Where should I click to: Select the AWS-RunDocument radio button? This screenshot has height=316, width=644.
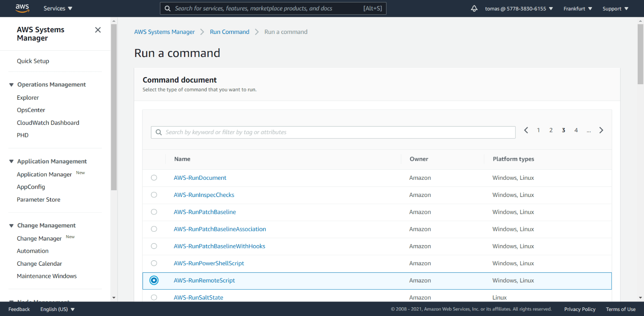coord(154,177)
